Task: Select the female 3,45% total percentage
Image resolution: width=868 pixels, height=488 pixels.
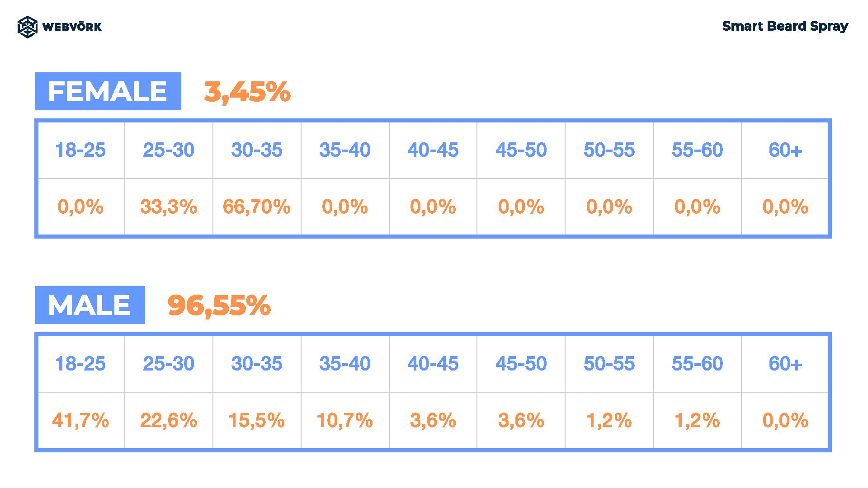Action: pos(247,92)
